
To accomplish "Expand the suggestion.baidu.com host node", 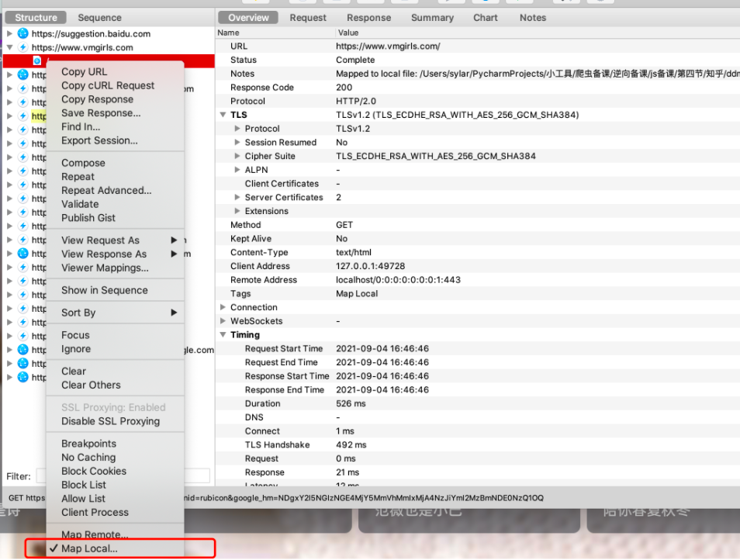I will [x=9, y=33].
